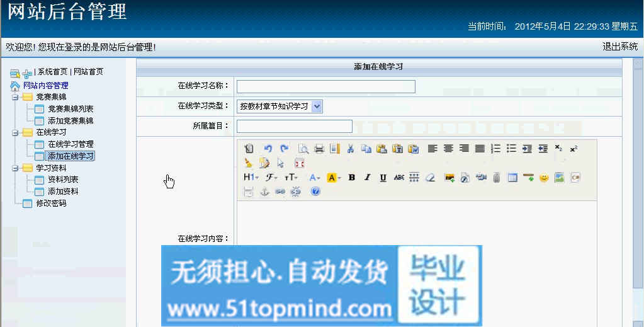This screenshot has height=327, width=644.
Task: Paste from Word icon
Action: 413,149
